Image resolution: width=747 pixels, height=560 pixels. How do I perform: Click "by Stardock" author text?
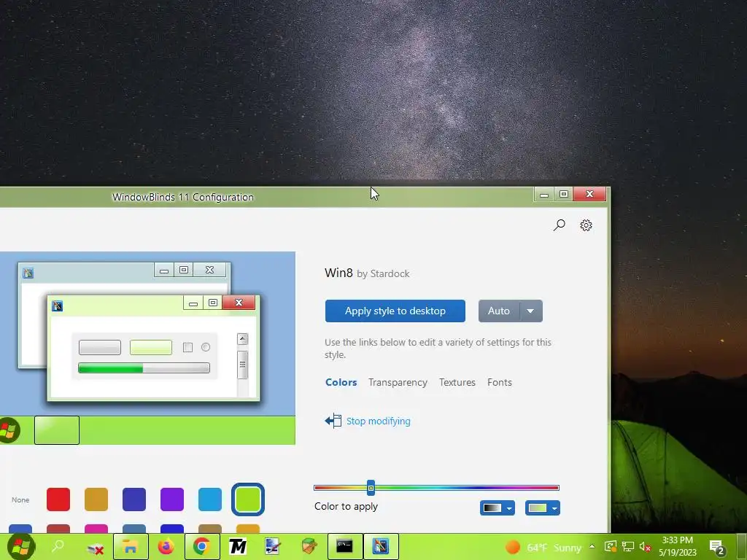click(383, 274)
